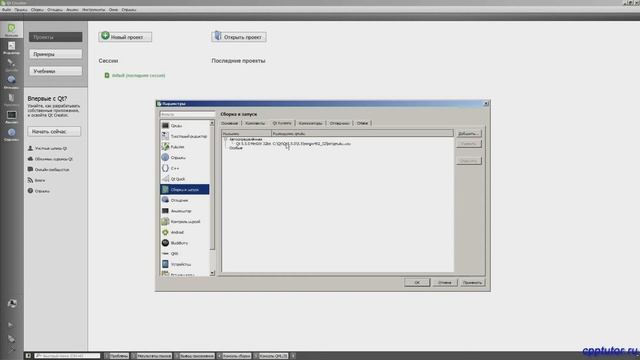The width and height of the screenshot is (640, 360).
Task: Click the Get Started Now button
Action: 54,131
